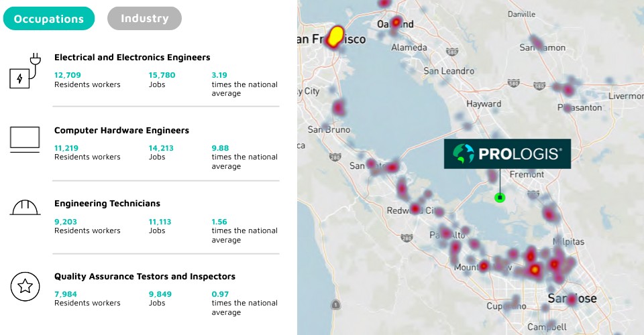This screenshot has height=335, width=644.
Task: Click the Fremont city label
Action: [x=527, y=175]
